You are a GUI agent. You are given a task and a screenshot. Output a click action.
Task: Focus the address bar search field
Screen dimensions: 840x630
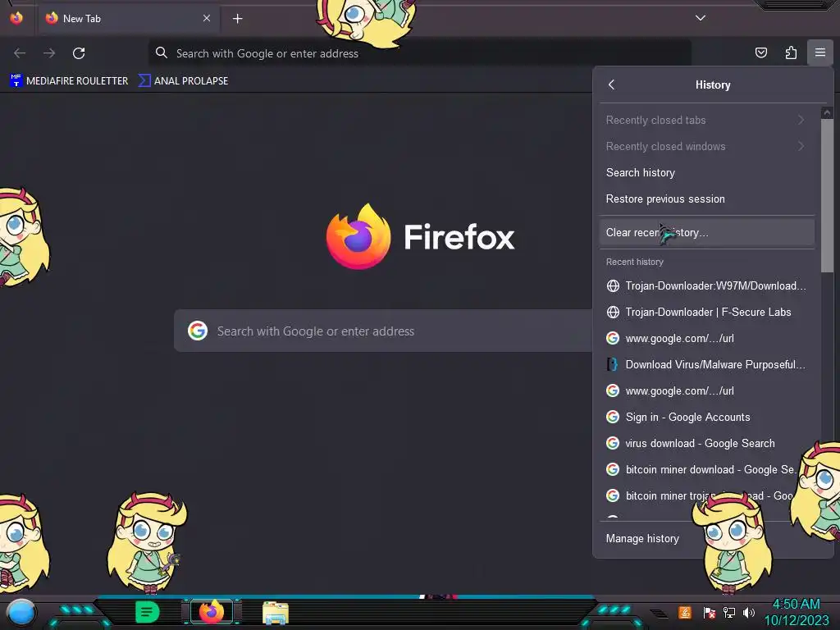click(x=419, y=53)
